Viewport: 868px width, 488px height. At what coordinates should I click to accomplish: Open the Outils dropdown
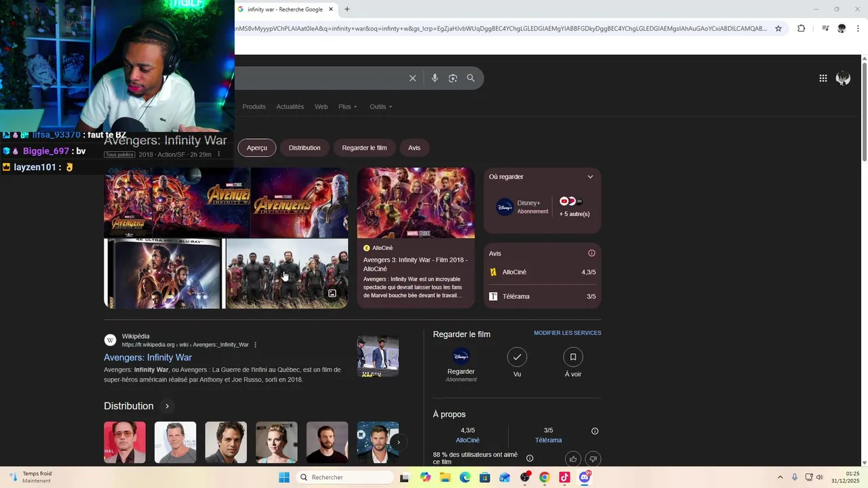coord(380,106)
